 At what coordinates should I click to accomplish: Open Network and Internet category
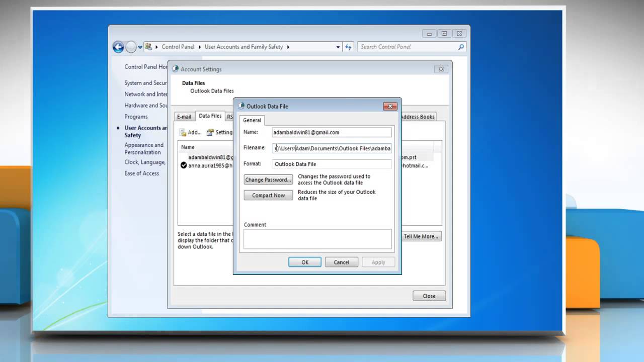pyautogui.click(x=146, y=94)
